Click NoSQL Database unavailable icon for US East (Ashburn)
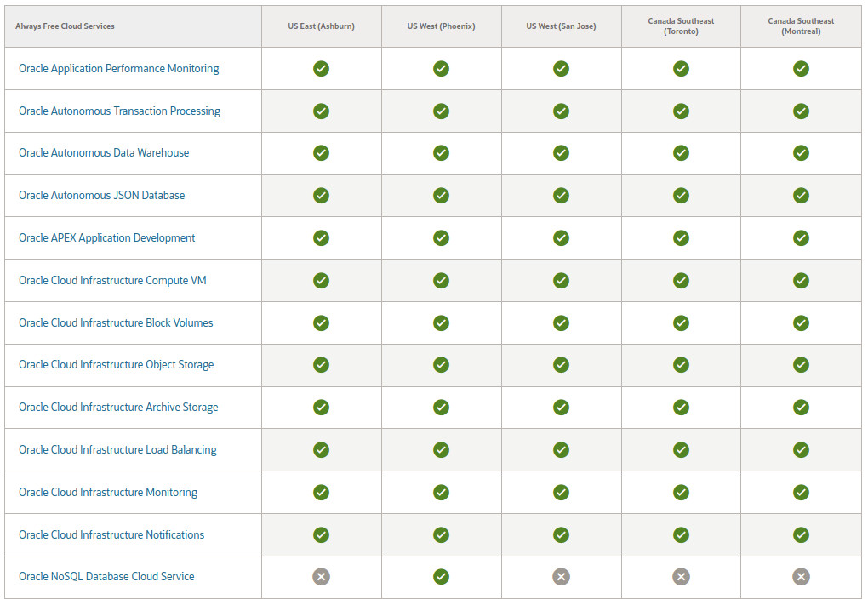868x605 pixels. tap(321, 577)
